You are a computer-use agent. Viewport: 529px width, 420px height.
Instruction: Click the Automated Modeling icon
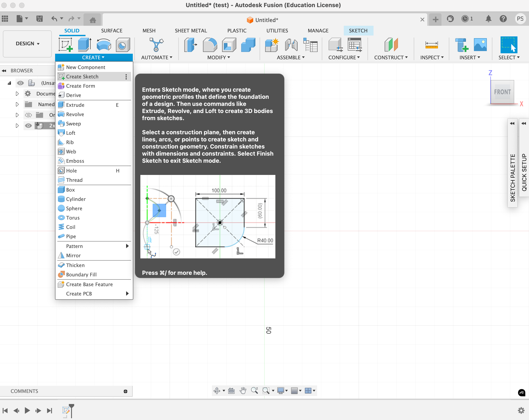tap(156, 45)
